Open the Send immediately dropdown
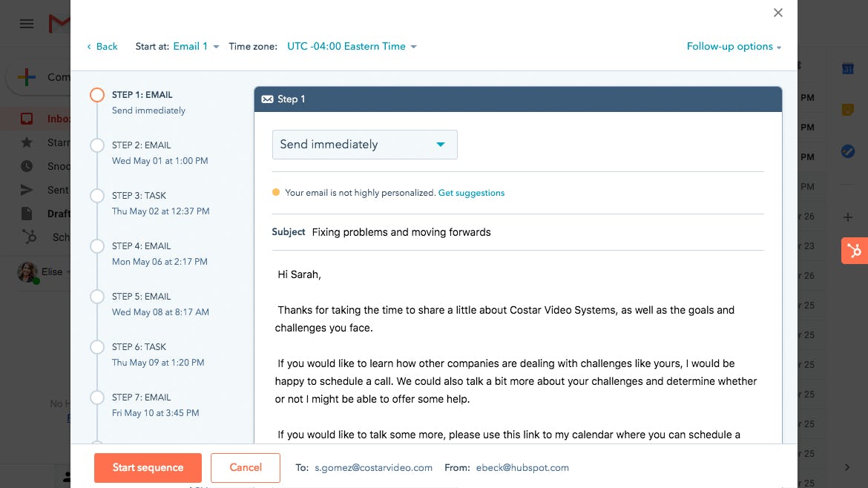 (x=364, y=145)
